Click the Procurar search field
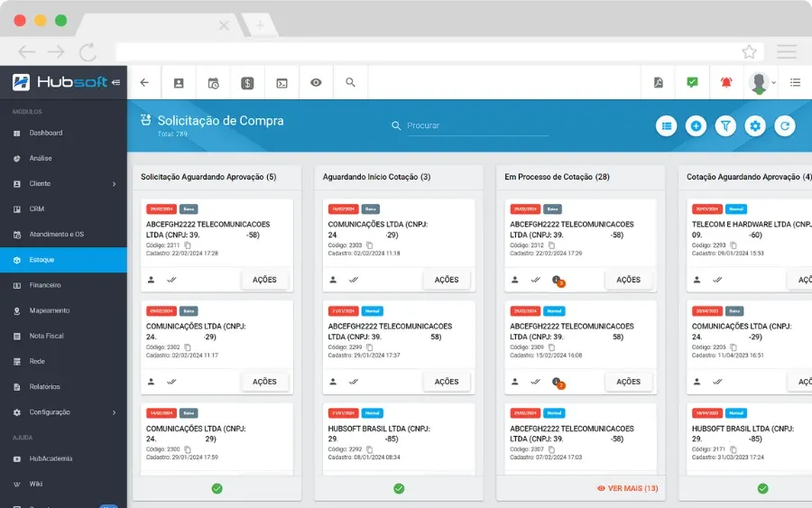The image size is (812, 508). (477, 125)
